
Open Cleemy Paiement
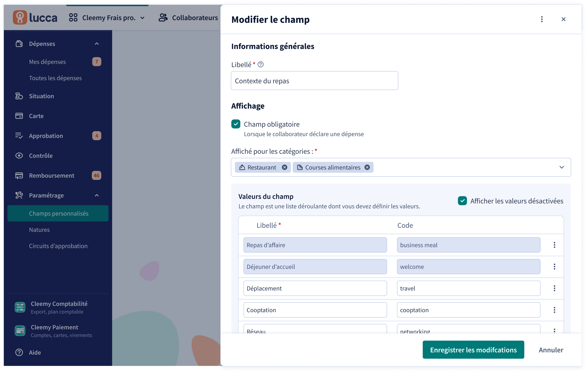[x=61, y=331]
